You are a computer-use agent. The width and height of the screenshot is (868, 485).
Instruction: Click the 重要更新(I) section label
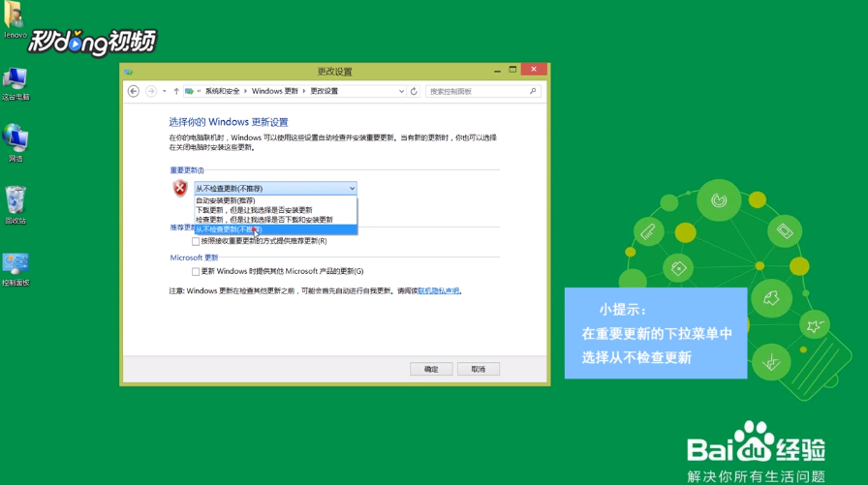pyautogui.click(x=187, y=170)
